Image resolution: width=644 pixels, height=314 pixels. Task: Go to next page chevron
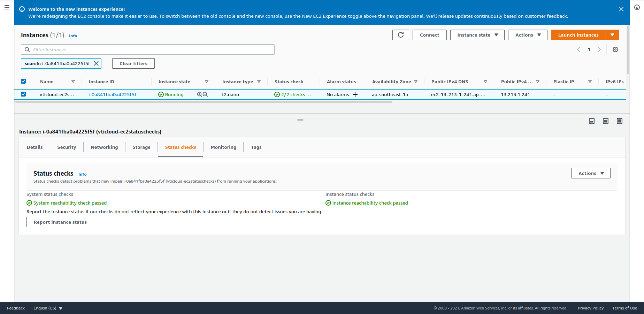[x=599, y=49]
